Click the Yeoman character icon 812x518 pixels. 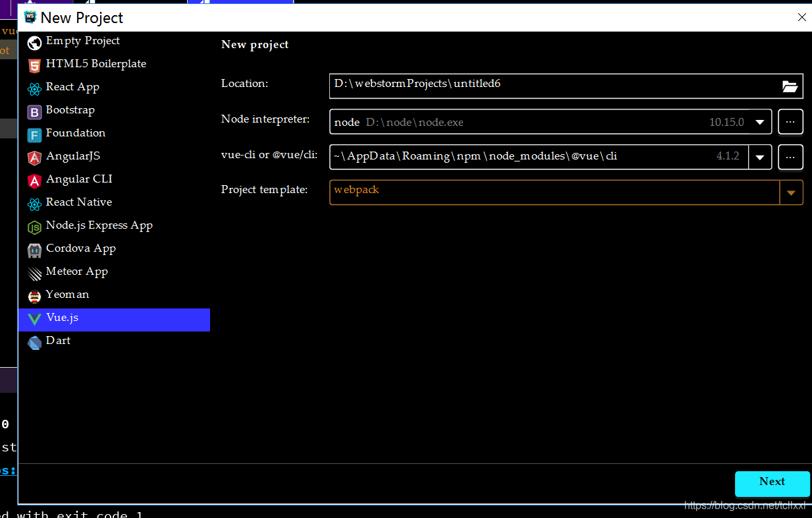[34, 297]
